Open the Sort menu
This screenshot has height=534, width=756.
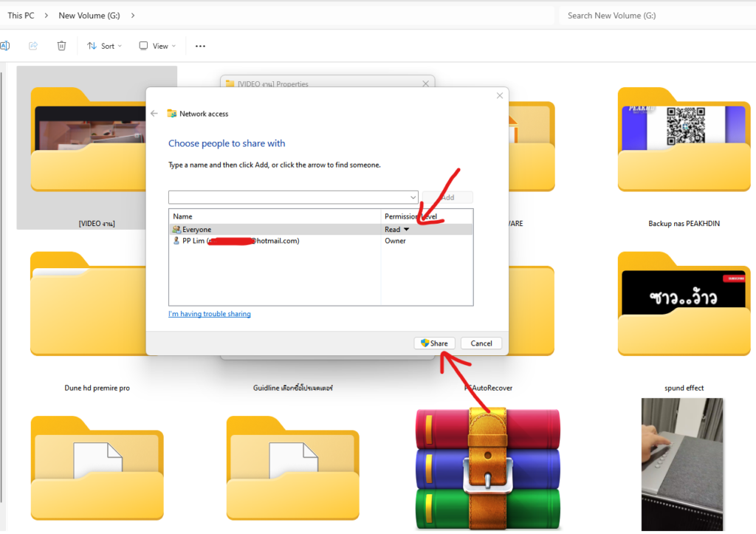[x=104, y=46]
